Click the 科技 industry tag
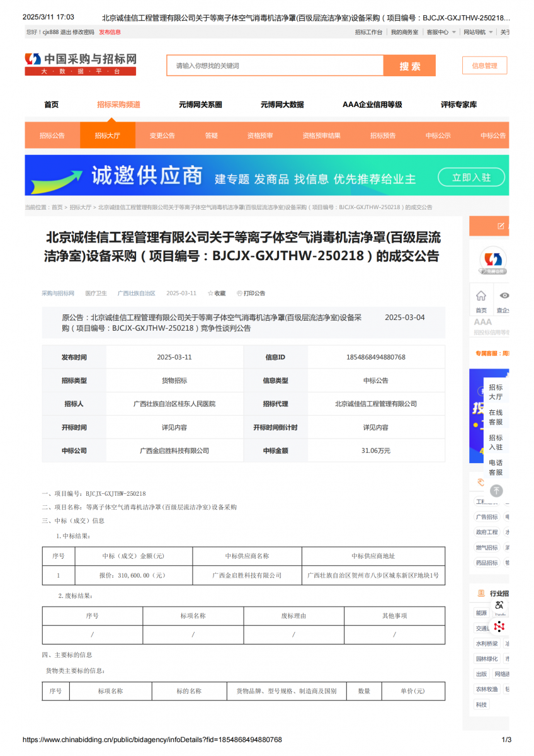Screen dimensions: 534x756 [x=481, y=704]
